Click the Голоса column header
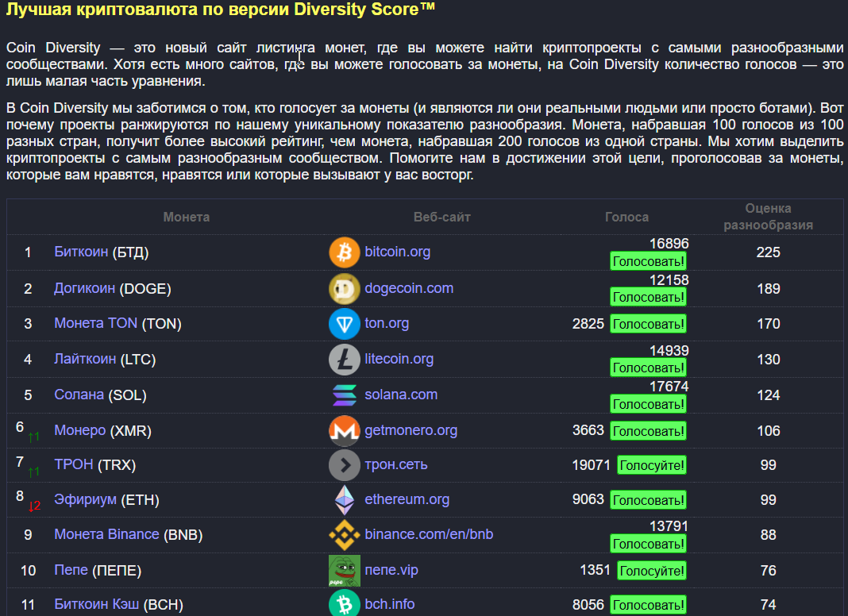The image size is (848, 616). click(x=626, y=217)
